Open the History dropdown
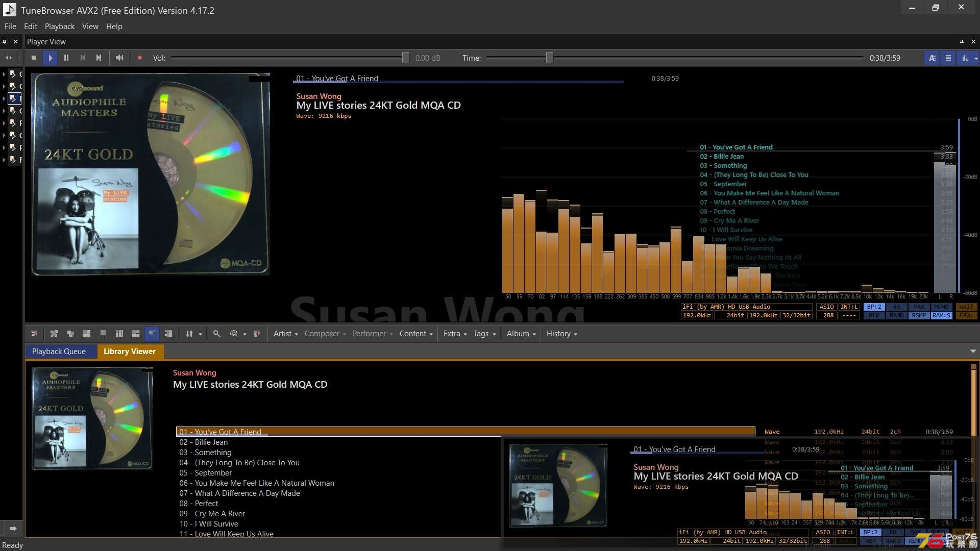Image resolution: width=980 pixels, height=551 pixels. (x=561, y=334)
